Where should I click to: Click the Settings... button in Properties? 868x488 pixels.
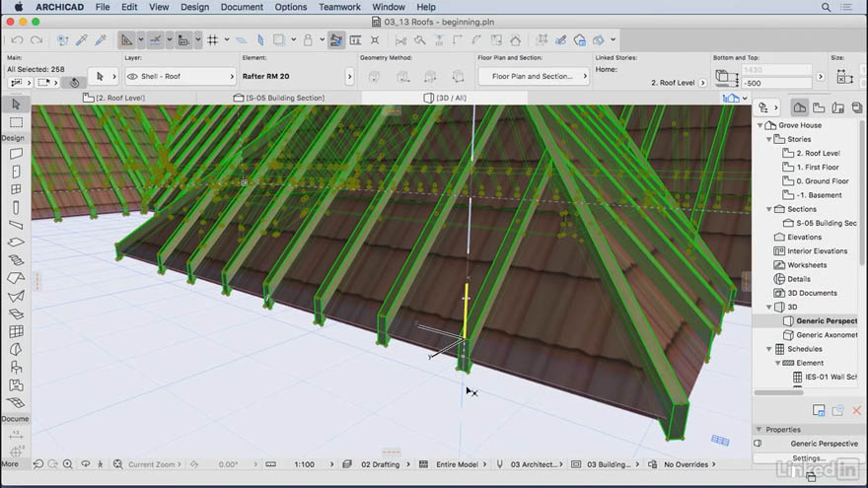pyautogui.click(x=809, y=458)
